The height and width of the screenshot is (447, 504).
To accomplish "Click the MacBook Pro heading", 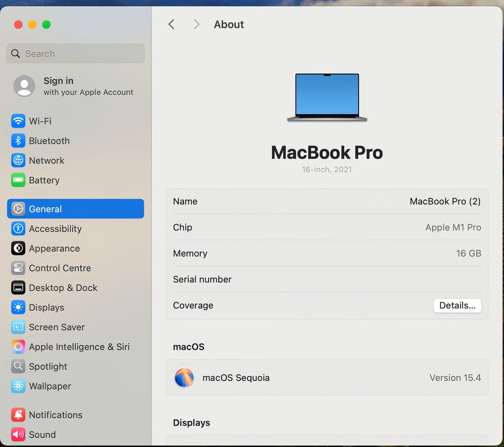I will 327,152.
